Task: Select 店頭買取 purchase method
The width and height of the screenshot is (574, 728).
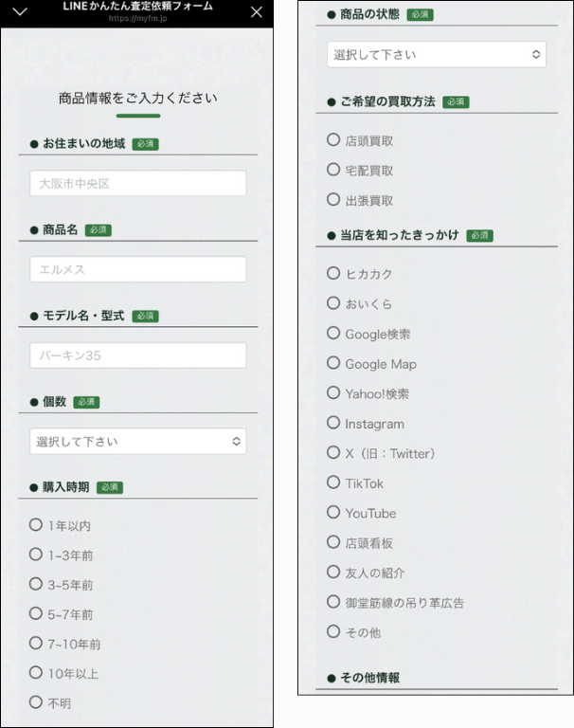Action: pyautogui.click(x=333, y=139)
